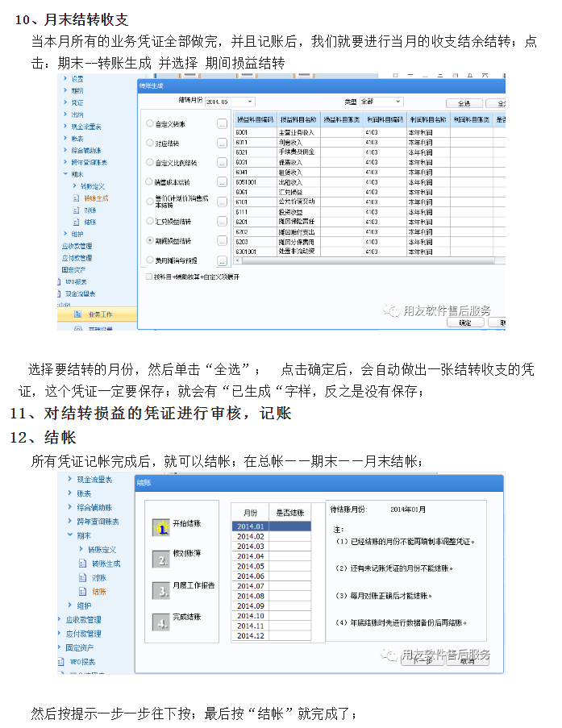
Task: Expand 综合辅助账 node beside 结账 dialog
Action: tap(69, 507)
